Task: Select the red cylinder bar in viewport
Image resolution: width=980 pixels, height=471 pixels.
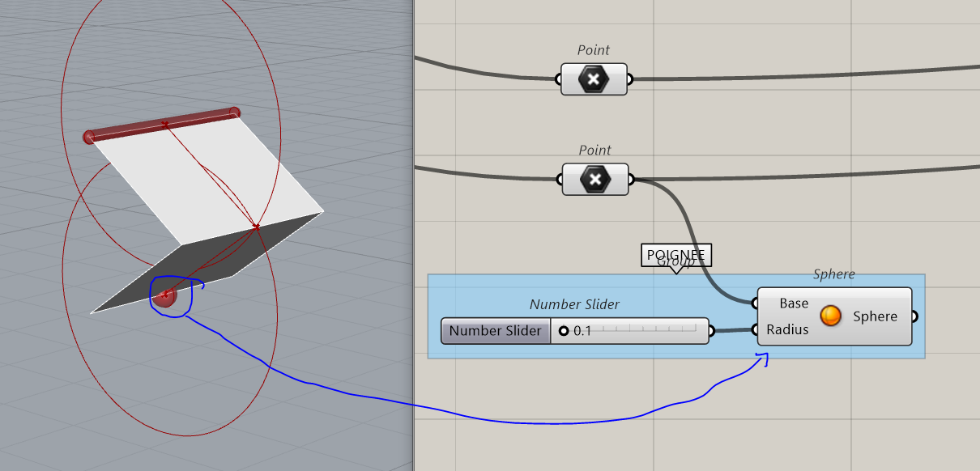Action: coord(162,125)
